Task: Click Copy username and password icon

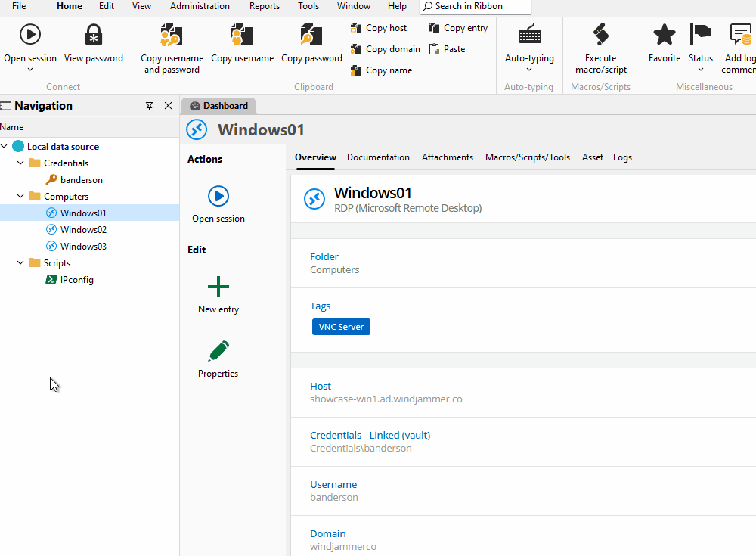Action: (172, 36)
